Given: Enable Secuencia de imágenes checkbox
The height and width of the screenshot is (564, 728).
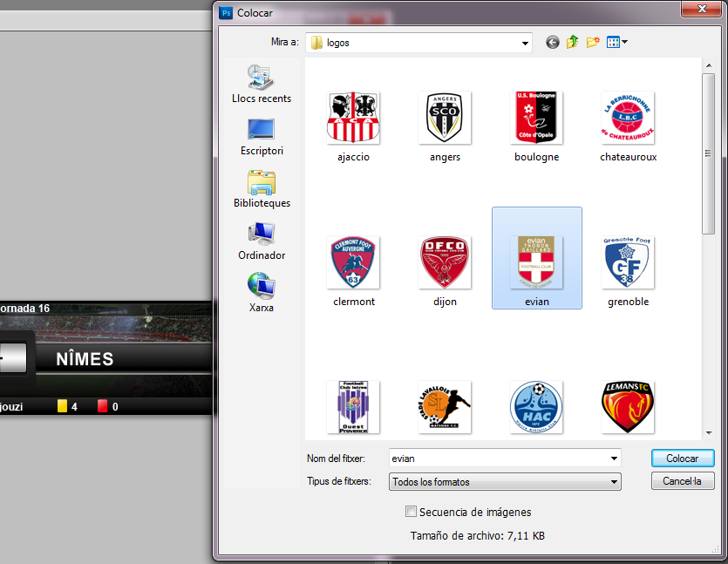Looking at the screenshot, I should click(411, 512).
